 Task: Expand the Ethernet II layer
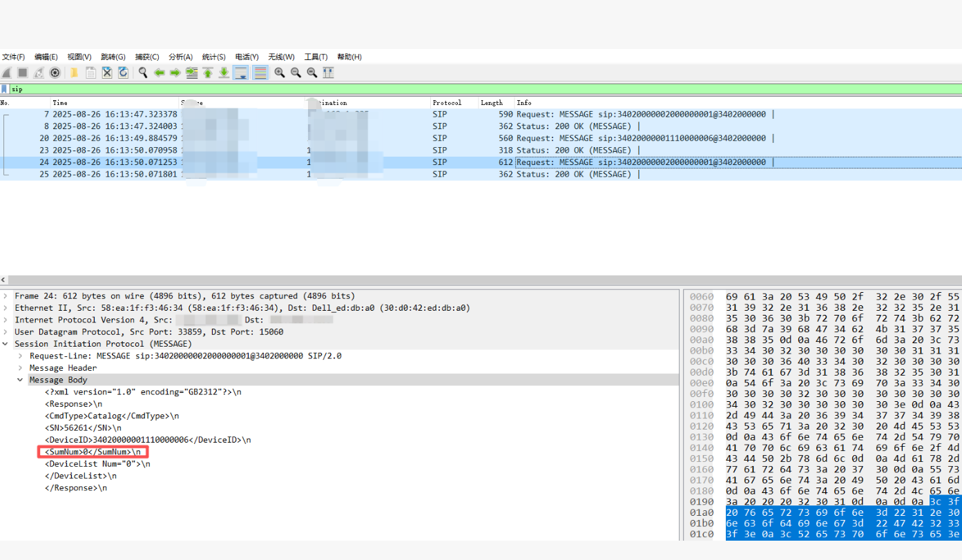[x=6, y=308]
